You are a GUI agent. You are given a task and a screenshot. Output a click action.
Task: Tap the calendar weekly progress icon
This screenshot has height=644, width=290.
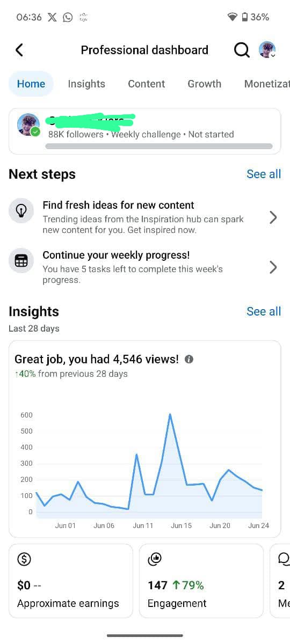[21, 261]
